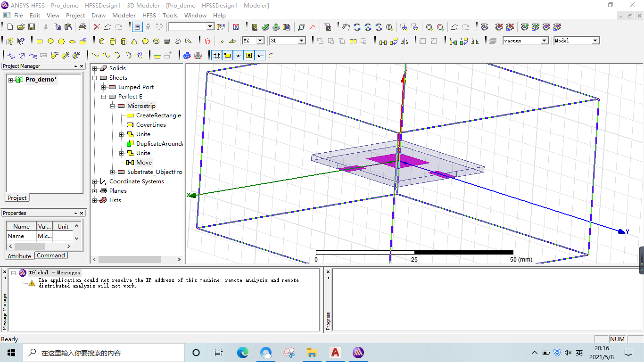The height and width of the screenshot is (362, 644).
Task: Switch to the Command tab
Action: tap(51, 255)
